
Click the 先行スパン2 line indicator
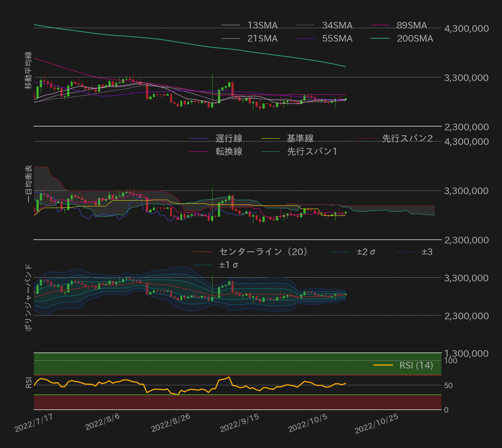(365, 138)
